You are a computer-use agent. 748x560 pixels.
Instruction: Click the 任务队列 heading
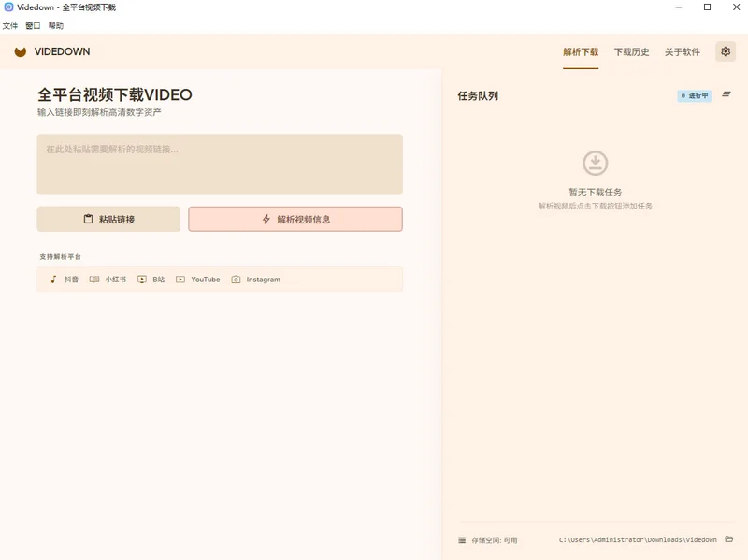tap(478, 96)
